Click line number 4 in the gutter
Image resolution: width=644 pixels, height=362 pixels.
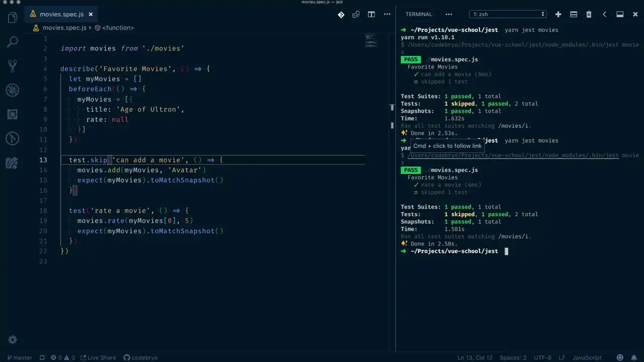pyautogui.click(x=45, y=69)
